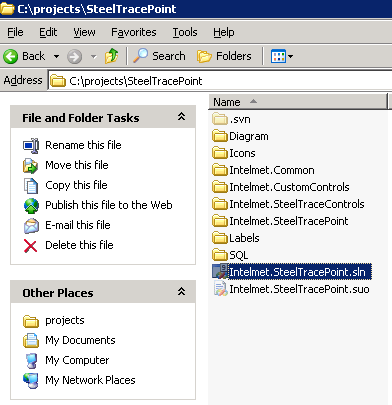Click the red Delete X icon
Viewport: 392px width, 405px height.
tap(30, 246)
